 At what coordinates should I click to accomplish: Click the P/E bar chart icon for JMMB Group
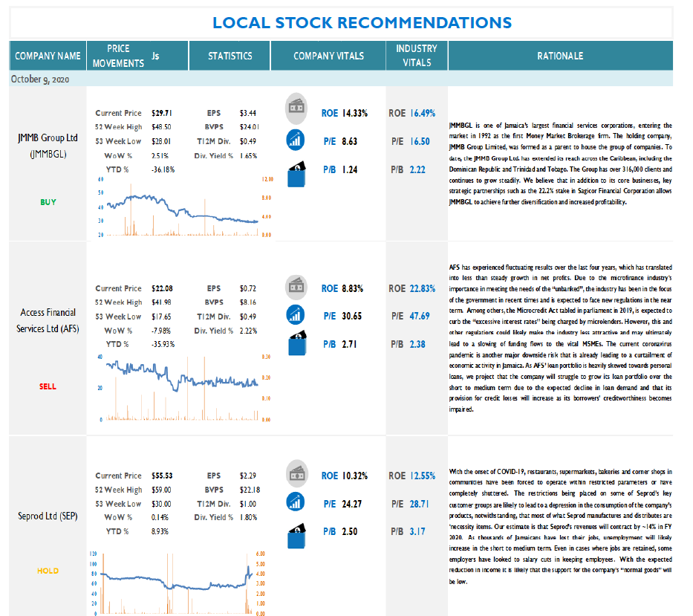point(295,140)
